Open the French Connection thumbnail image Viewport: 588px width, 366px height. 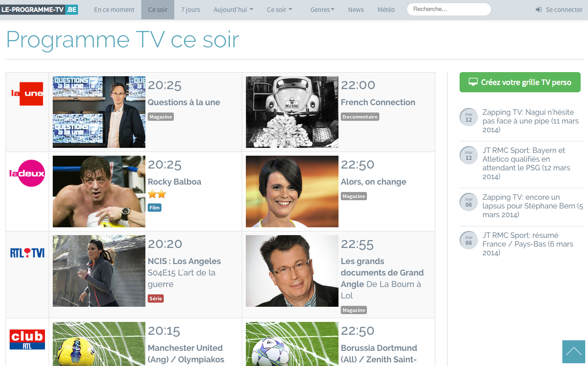[x=292, y=112]
